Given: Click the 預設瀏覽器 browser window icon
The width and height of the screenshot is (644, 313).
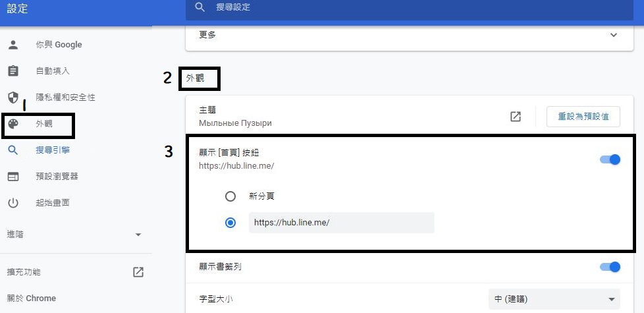Looking at the screenshot, I should (13, 177).
